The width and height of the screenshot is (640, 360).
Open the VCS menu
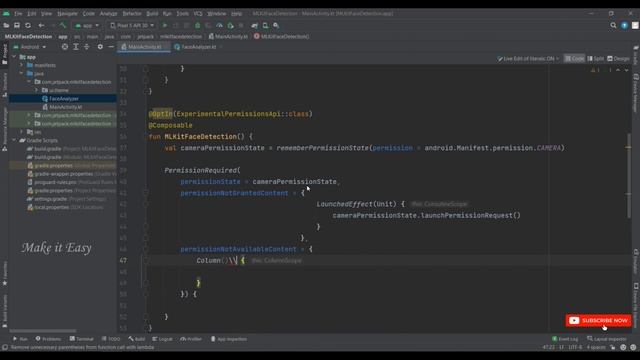(x=198, y=13)
